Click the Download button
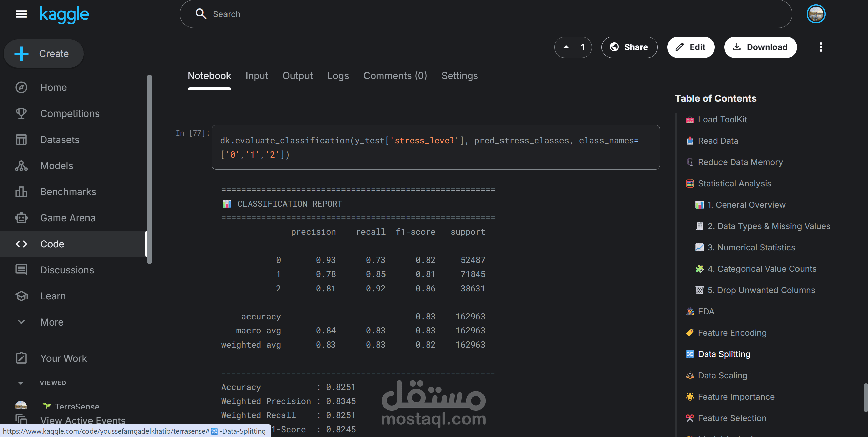Screen dimensions: 868x437 (760, 47)
